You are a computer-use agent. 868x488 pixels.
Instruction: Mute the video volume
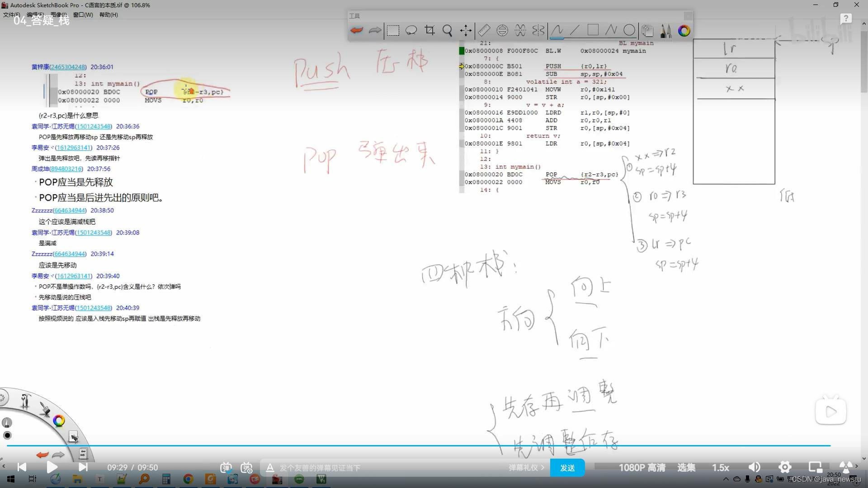tap(754, 467)
